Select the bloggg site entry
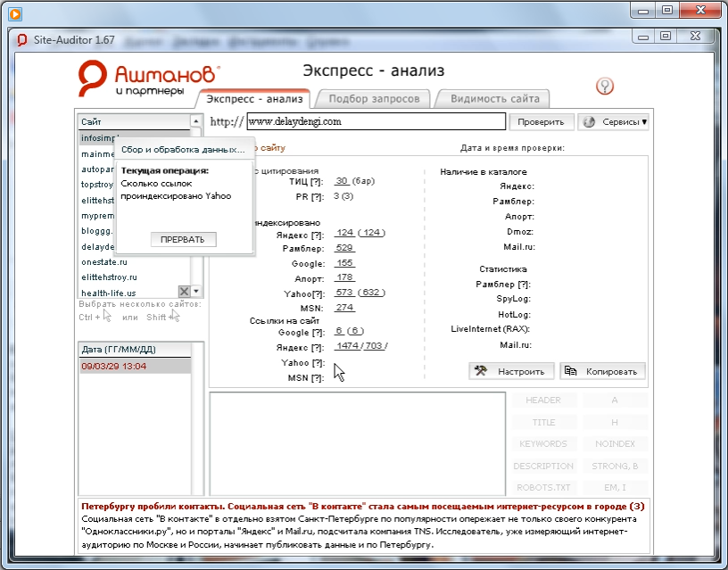 (x=97, y=231)
